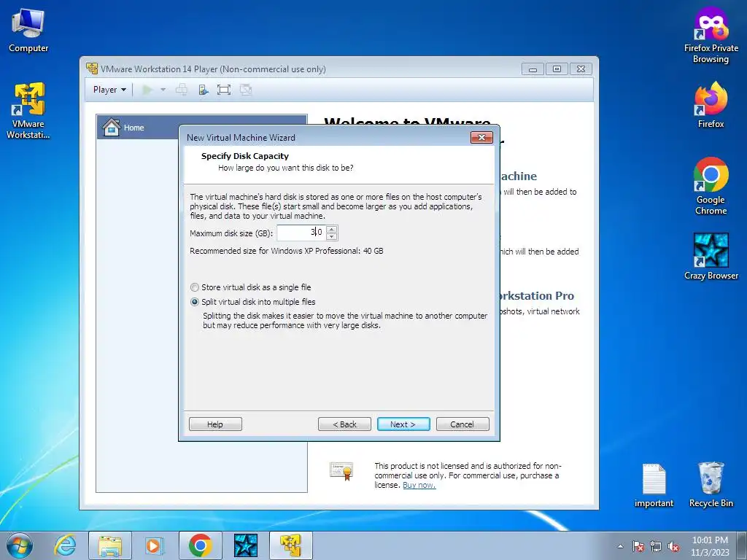Click Next in the wizard
Screen dimensions: 747x560
point(403,424)
